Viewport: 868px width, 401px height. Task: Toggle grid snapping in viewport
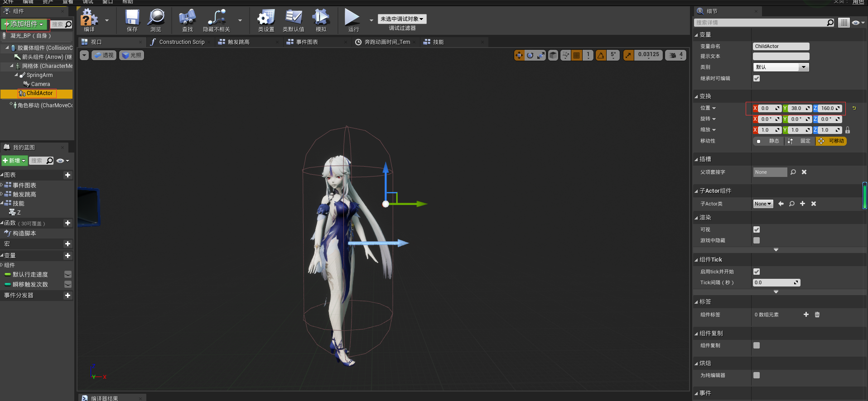point(577,55)
